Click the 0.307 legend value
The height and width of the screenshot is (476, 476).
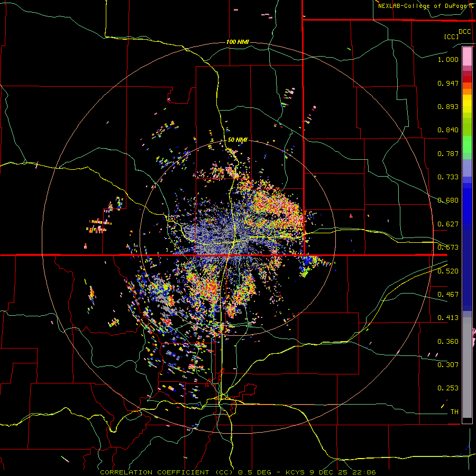[x=448, y=365]
